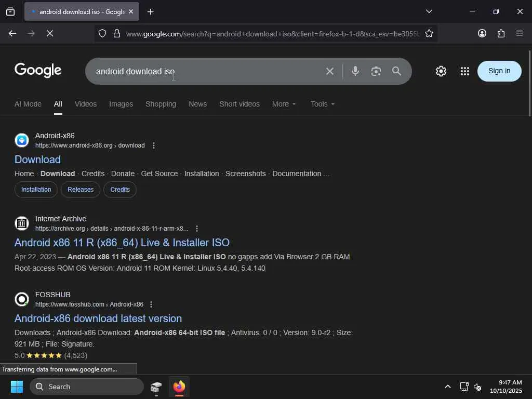Open Google quick settings gear
This screenshot has height=399, width=532.
[x=441, y=71]
